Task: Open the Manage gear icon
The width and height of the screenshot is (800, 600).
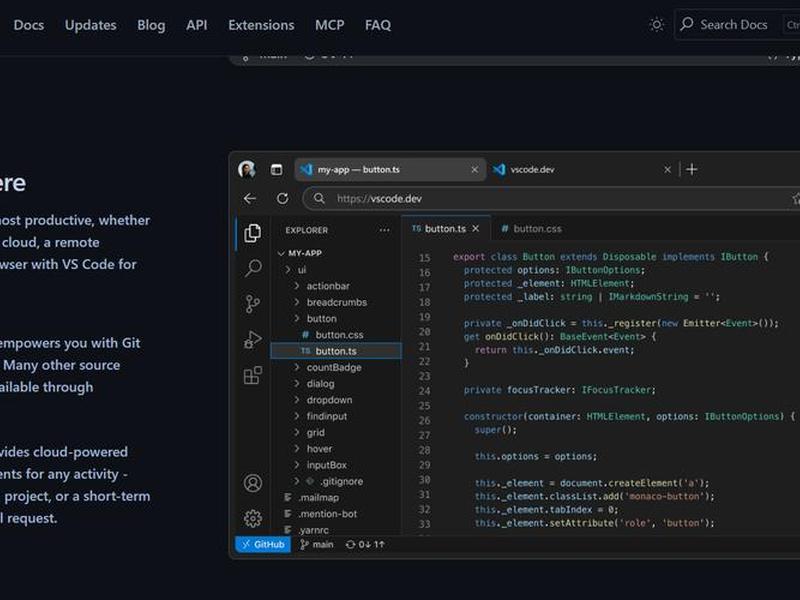Action: point(253,518)
